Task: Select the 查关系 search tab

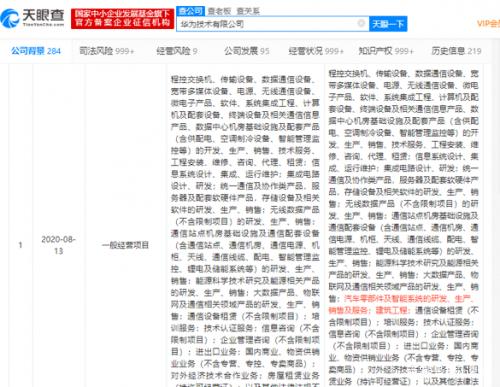Action: pos(248,11)
